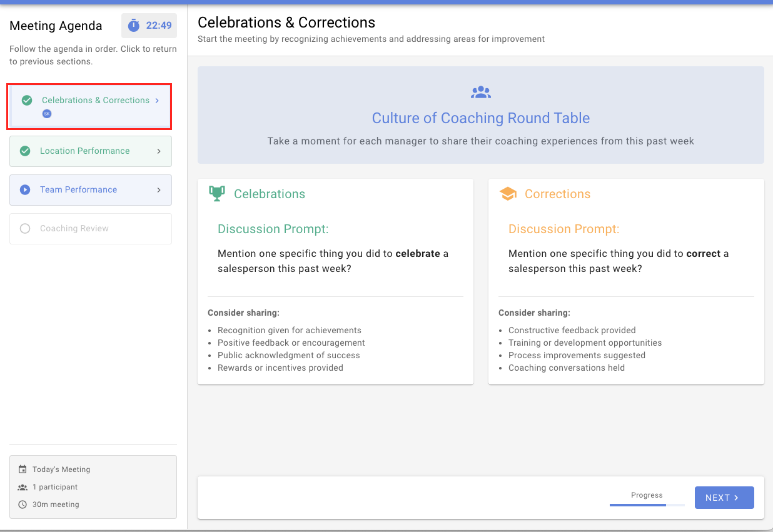The image size is (773, 532).
Task: Click the stopwatch timer icon
Action: click(x=134, y=26)
